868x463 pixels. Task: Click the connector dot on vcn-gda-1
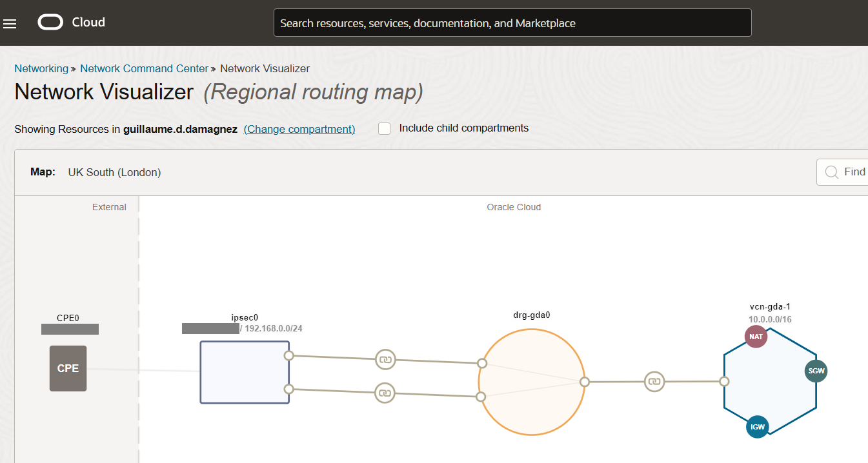725,381
